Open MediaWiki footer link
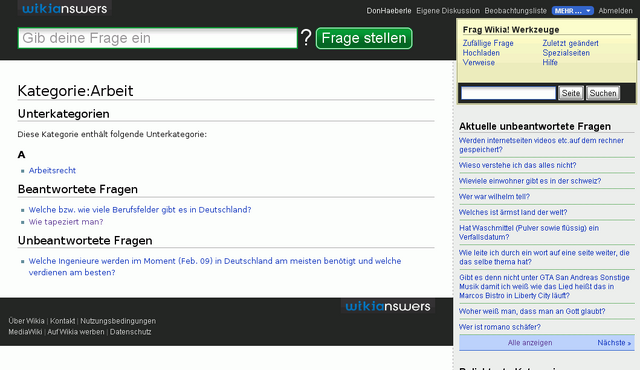This screenshot has width=640, height=370. pyautogui.click(x=25, y=332)
